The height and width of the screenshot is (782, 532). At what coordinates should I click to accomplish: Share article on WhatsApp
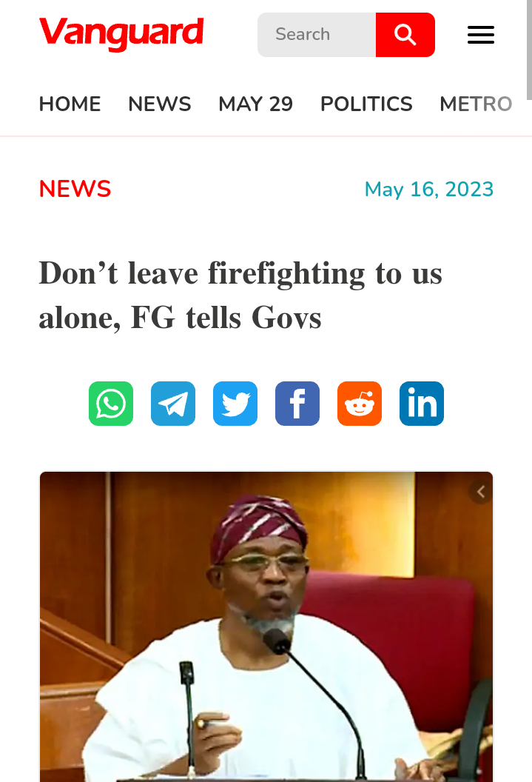[110, 404]
